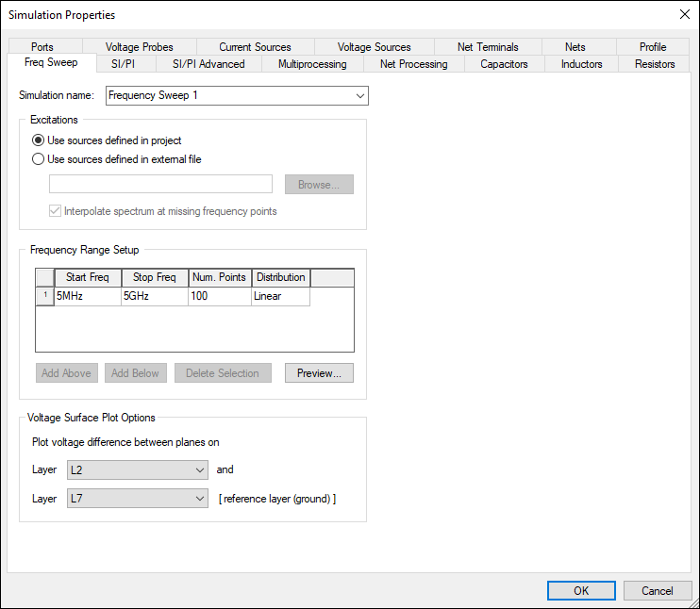This screenshot has width=700, height=609.
Task: Click the Start Freq cell showing 5MHz
Action: (88, 296)
